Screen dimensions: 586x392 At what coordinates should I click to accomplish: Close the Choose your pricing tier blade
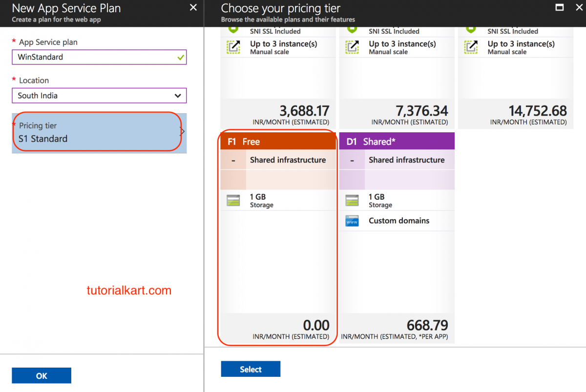(x=579, y=8)
